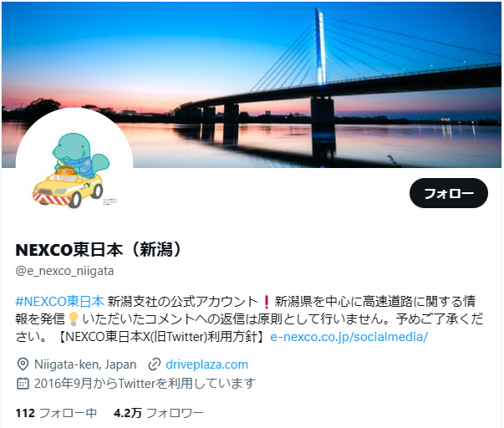Click the NEXCO東日本（新潟） display name

pyautogui.click(x=99, y=250)
